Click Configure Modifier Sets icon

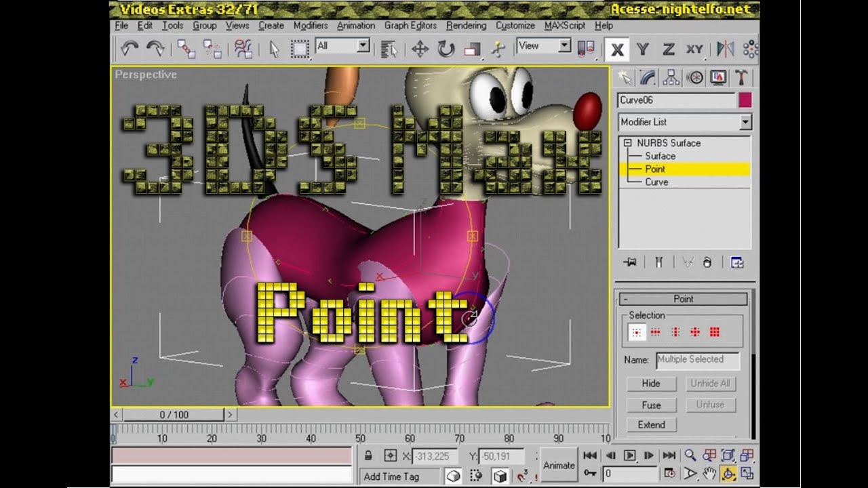pos(737,262)
